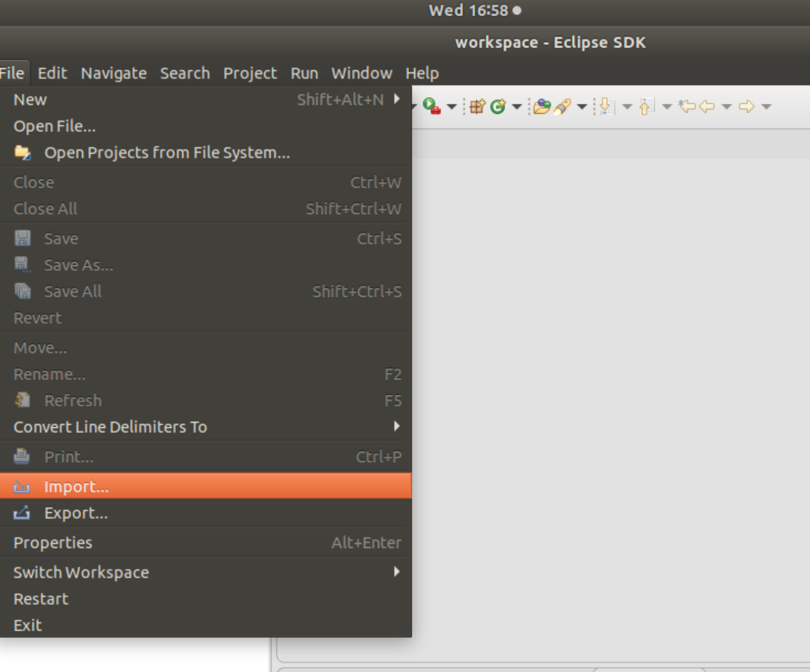
Task: Choose Open File... from File menu
Action: click(x=206, y=126)
